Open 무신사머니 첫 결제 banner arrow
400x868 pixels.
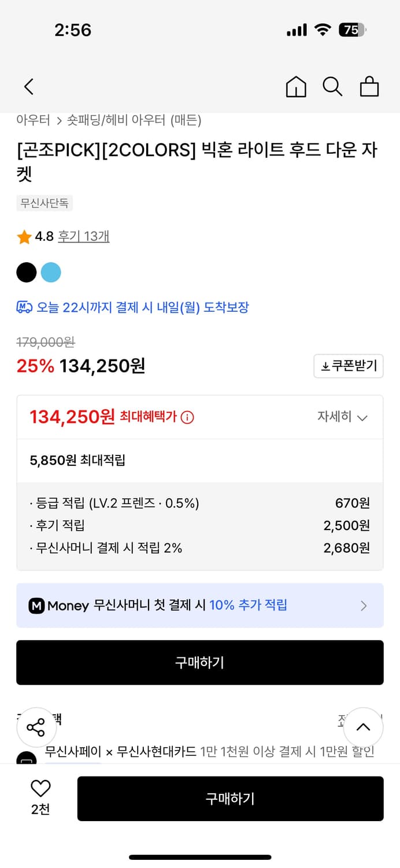pyautogui.click(x=364, y=606)
